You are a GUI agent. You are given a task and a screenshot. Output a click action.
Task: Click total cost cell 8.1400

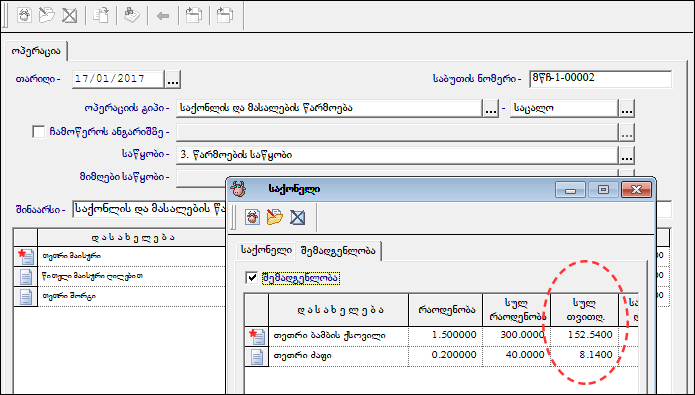point(585,356)
